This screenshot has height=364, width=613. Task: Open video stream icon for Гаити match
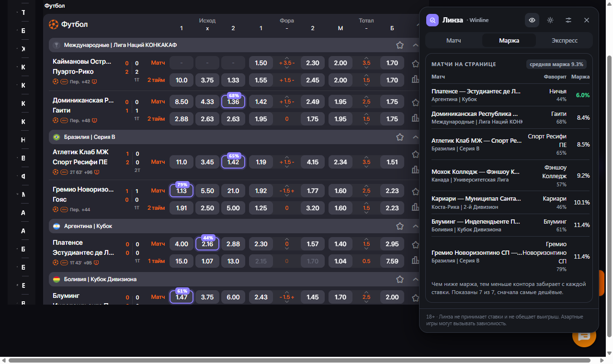[x=95, y=121]
